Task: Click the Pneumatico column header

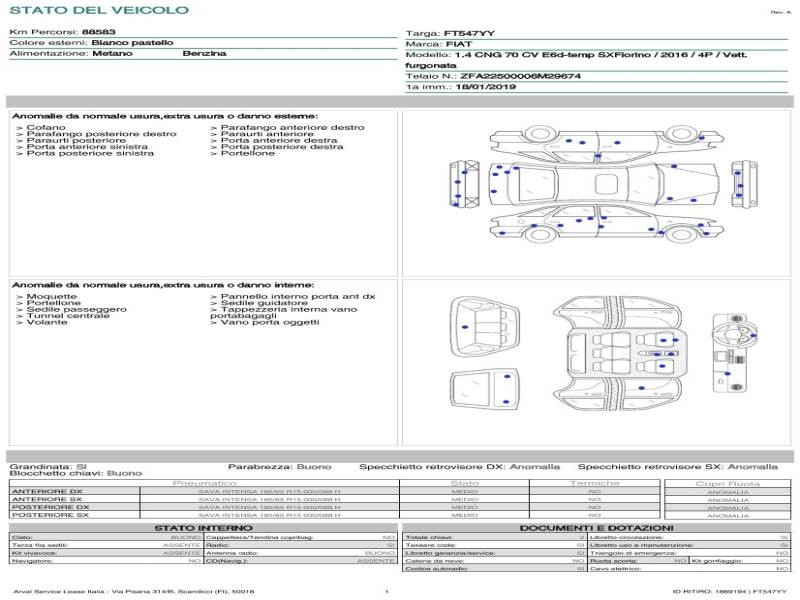Action: 204,483
